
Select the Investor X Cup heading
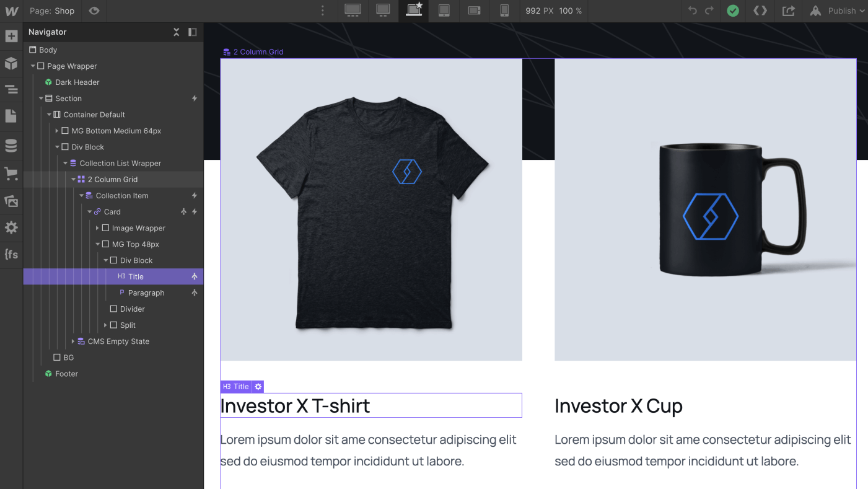(x=618, y=406)
